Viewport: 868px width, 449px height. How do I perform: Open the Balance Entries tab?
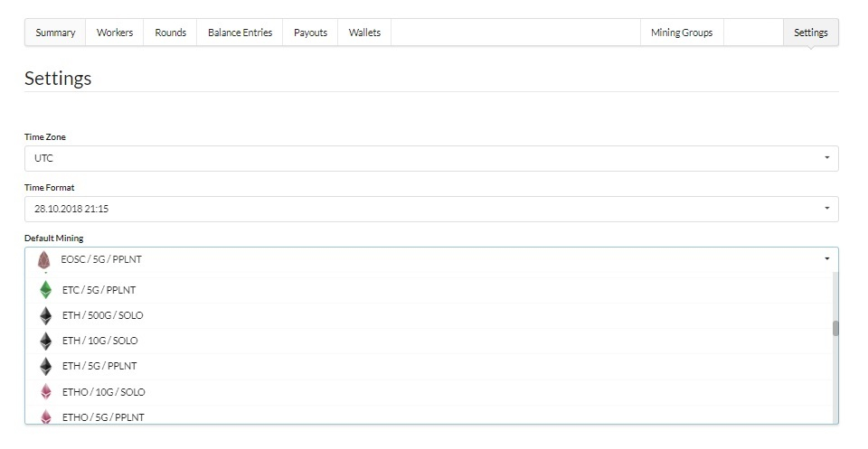tap(240, 33)
